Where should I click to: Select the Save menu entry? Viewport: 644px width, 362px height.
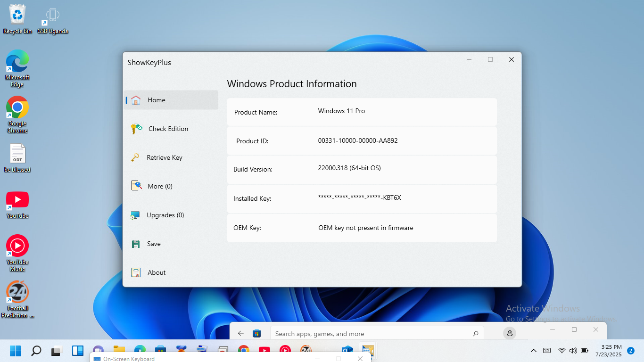point(154,244)
